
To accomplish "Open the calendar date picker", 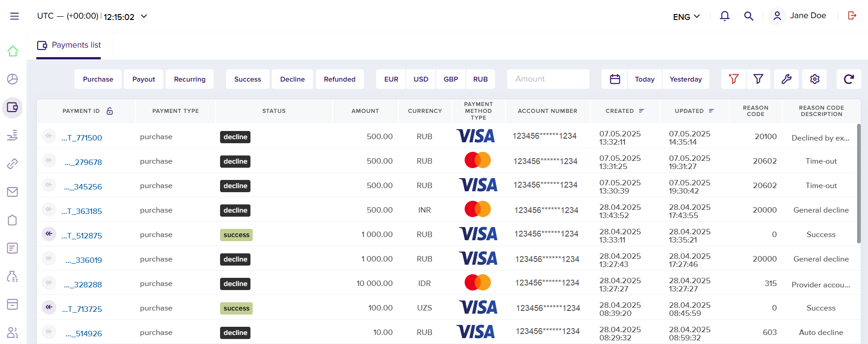I will coord(615,79).
